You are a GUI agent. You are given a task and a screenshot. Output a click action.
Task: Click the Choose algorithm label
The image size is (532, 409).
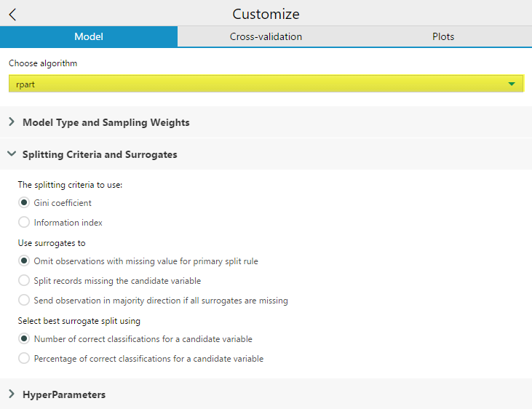click(x=43, y=63)
